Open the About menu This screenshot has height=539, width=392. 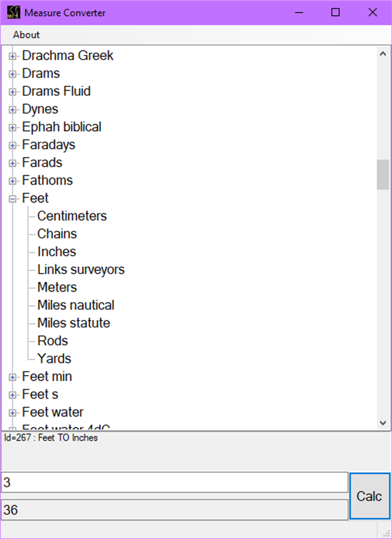[x=25, y=35]
